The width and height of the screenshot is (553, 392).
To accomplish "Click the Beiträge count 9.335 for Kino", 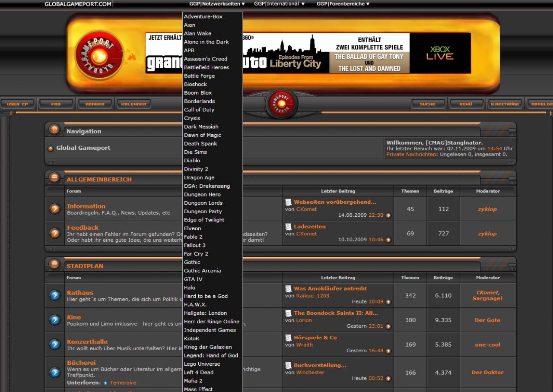I will pos(443,320).
